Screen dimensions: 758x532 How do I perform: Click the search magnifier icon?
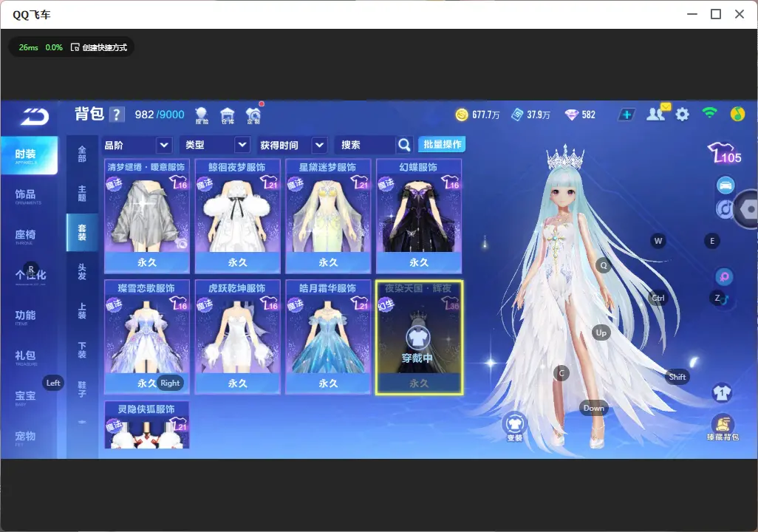pyautogui.click(x=404, y=145)
